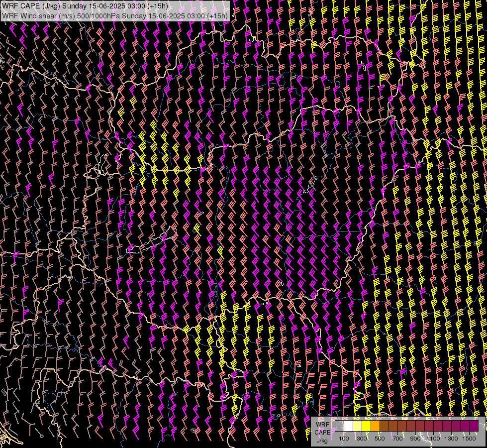Click the legend value 700
Viewport: 487px width, 448px height.
397,439
